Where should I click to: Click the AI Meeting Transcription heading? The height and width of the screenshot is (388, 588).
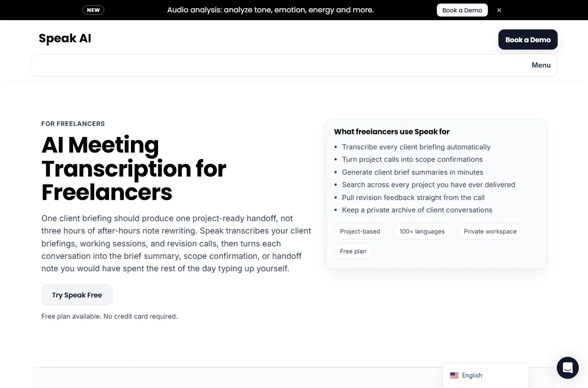134,168
